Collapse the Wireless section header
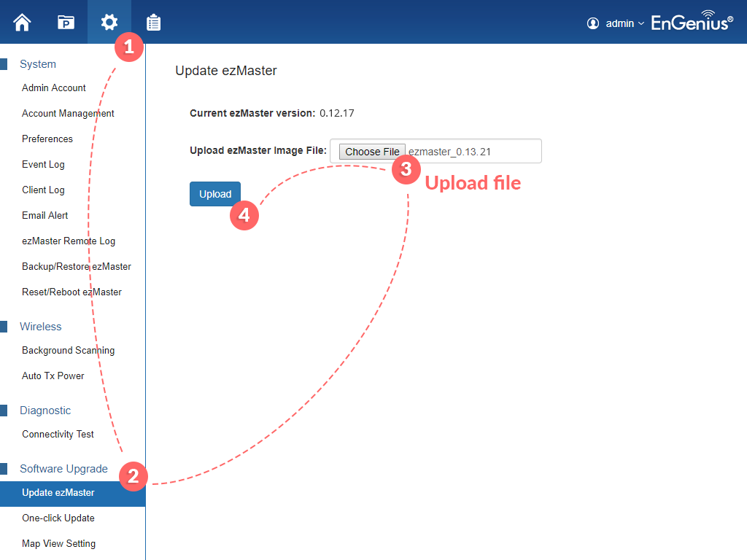The width and height of the screenshot is (747, 560). pos(40,327)
